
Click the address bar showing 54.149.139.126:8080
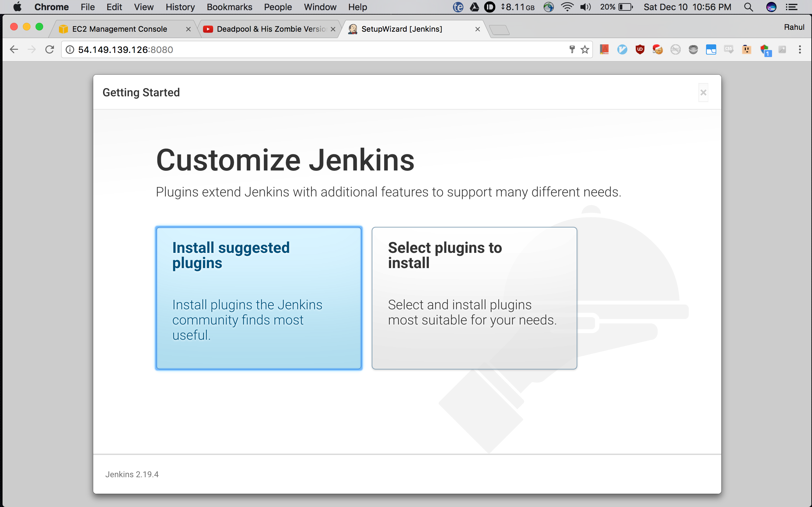point(235,49)
